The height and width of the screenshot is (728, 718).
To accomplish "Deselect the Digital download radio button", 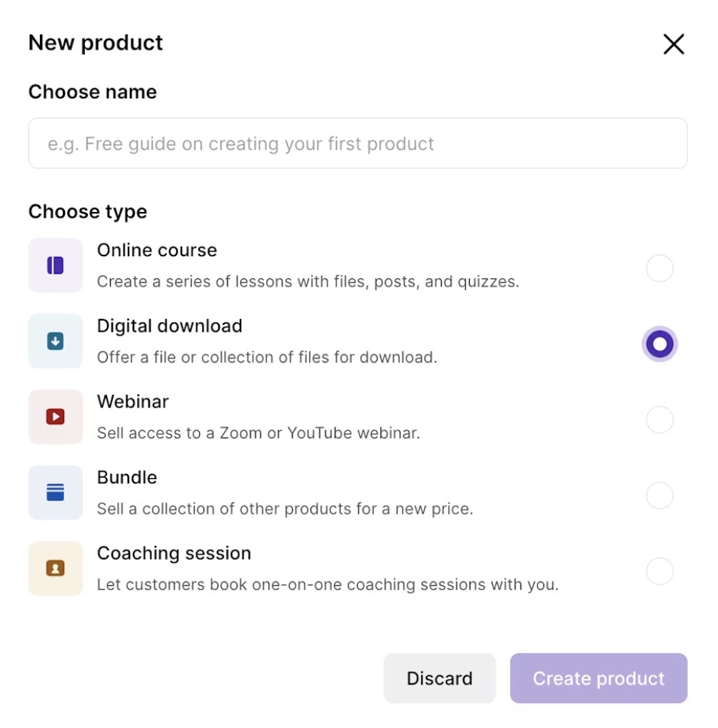I will [659, 343].
